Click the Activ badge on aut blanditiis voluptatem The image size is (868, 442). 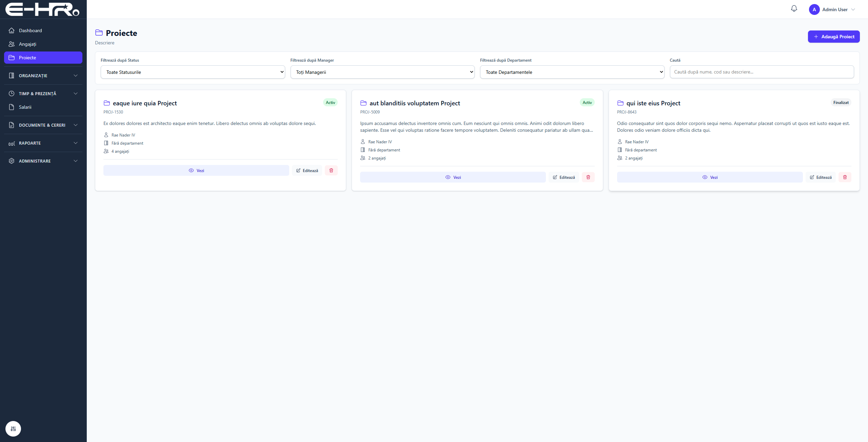[587, 103]
